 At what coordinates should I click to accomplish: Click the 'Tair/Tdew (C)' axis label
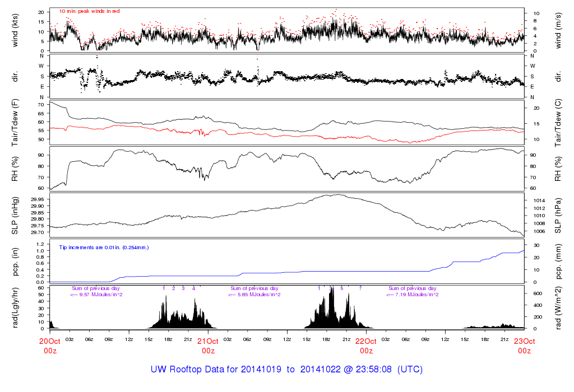pos(558,123)
